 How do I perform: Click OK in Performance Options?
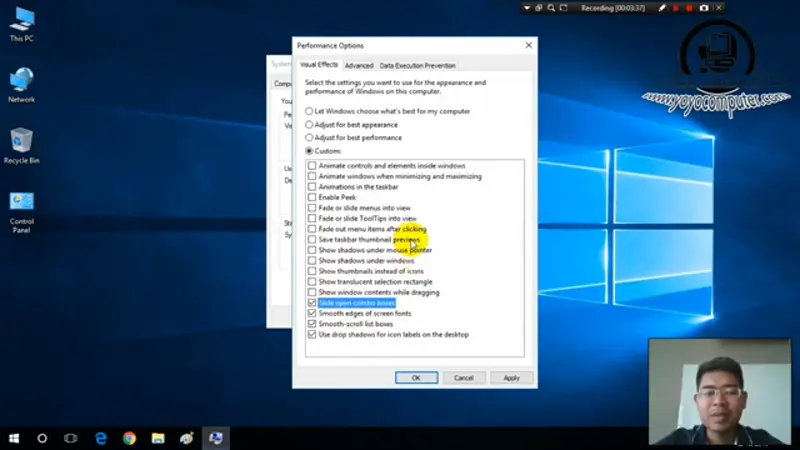click(416, 378)
